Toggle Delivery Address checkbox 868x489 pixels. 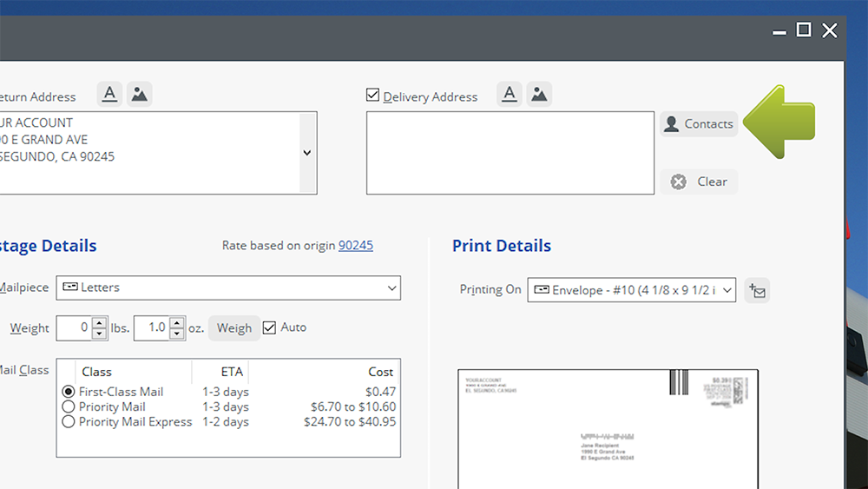pos(372,96)
